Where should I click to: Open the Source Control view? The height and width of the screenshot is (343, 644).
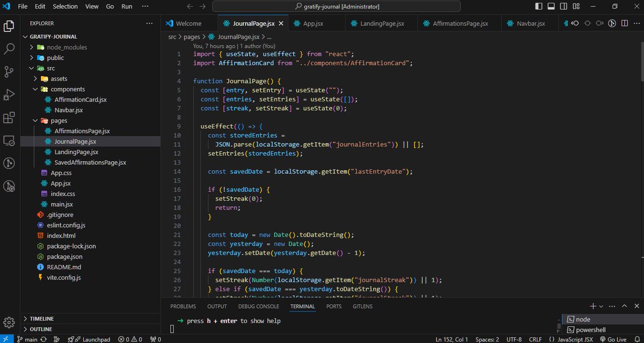[9, 72]
